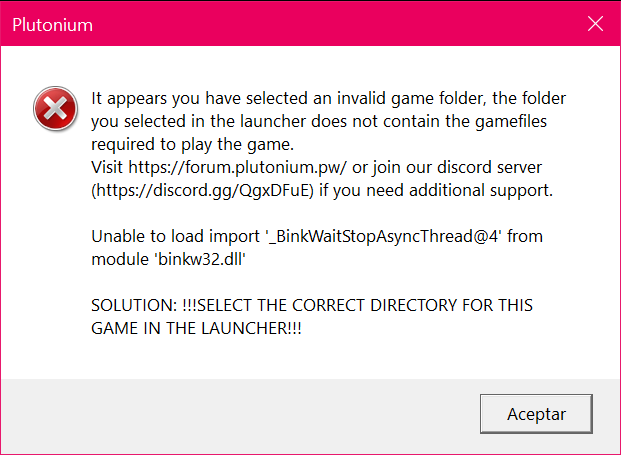Click the 'binkw32.dll' module name

click(x=202, y=259)
